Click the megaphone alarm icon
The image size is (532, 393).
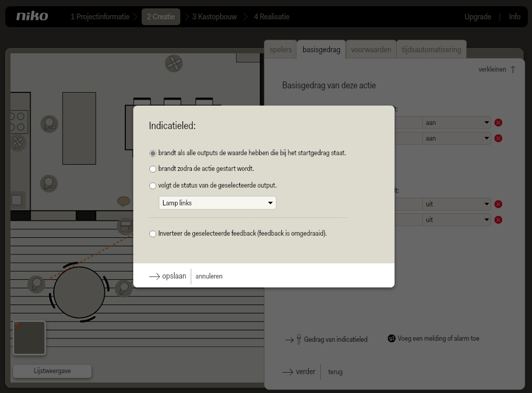tap(391, 338)
